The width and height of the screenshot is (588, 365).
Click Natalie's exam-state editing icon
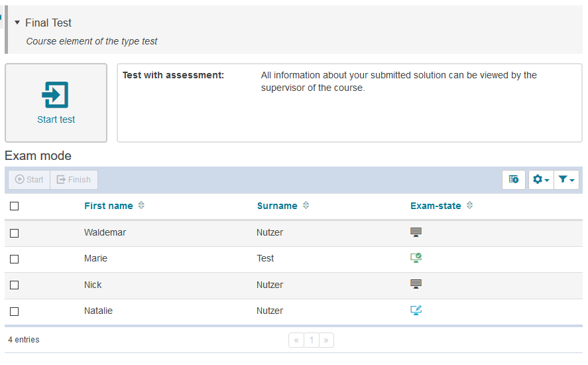[416, 311]
